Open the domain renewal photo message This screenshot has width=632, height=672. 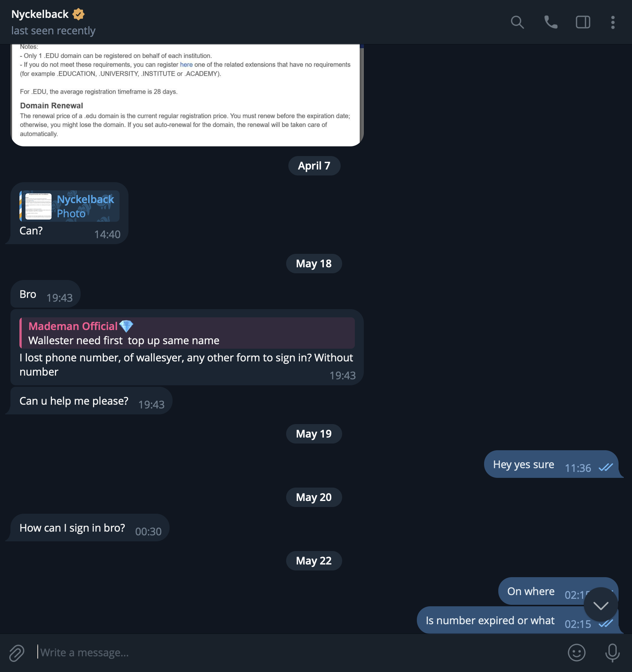(187, 95)
